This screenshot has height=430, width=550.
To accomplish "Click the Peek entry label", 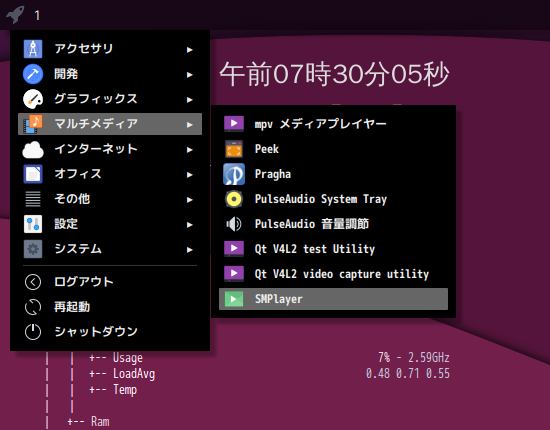I will pos(267,149).
